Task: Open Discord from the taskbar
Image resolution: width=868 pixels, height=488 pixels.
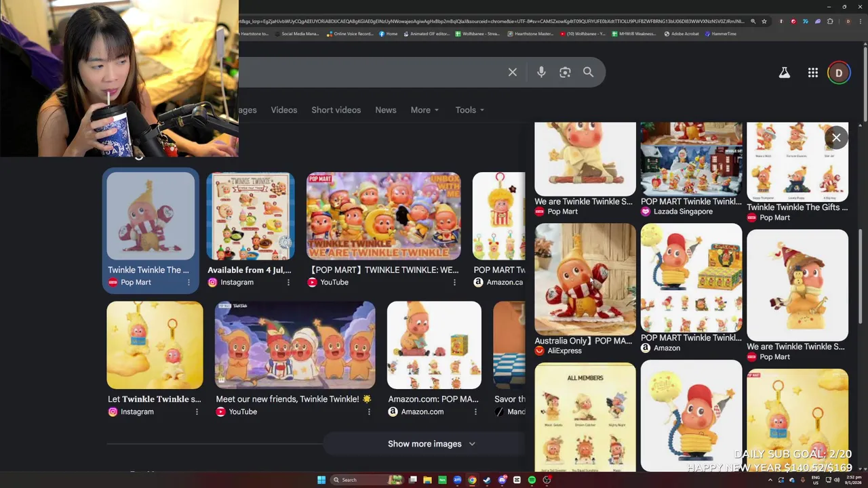Action: pos(502,480)
